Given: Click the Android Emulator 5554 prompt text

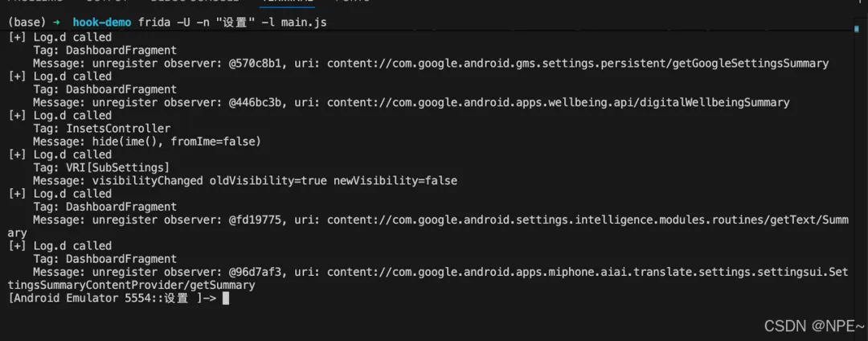Looking at the screenshot, I should (98, 298).
